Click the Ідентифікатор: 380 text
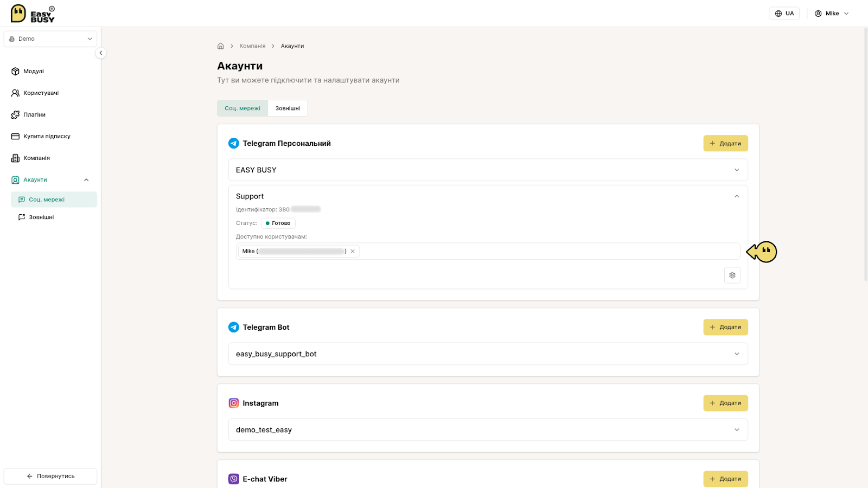 (263, 209)
